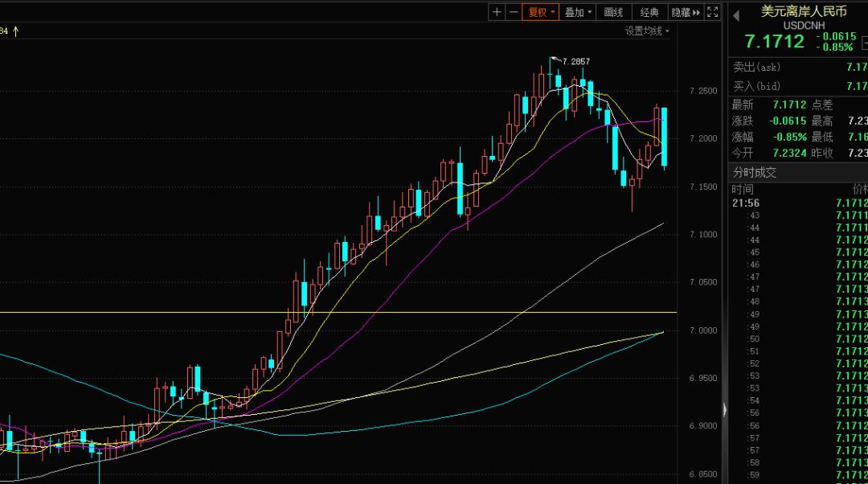Click the yellow up arrow at top left
Viewport: 868px width, 484px height.
pos(15,31)
